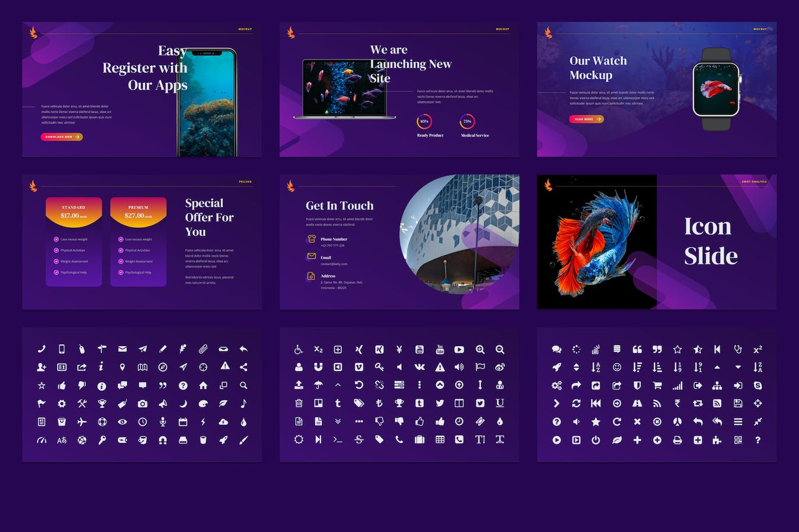Click the camera icon
Screen dimensions: 799x532
pyautogui.click(x=142, y=403)
